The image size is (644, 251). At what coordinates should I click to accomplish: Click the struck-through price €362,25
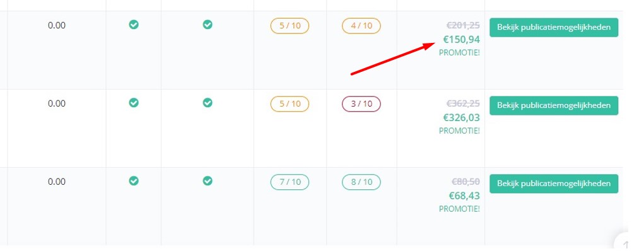463,103
